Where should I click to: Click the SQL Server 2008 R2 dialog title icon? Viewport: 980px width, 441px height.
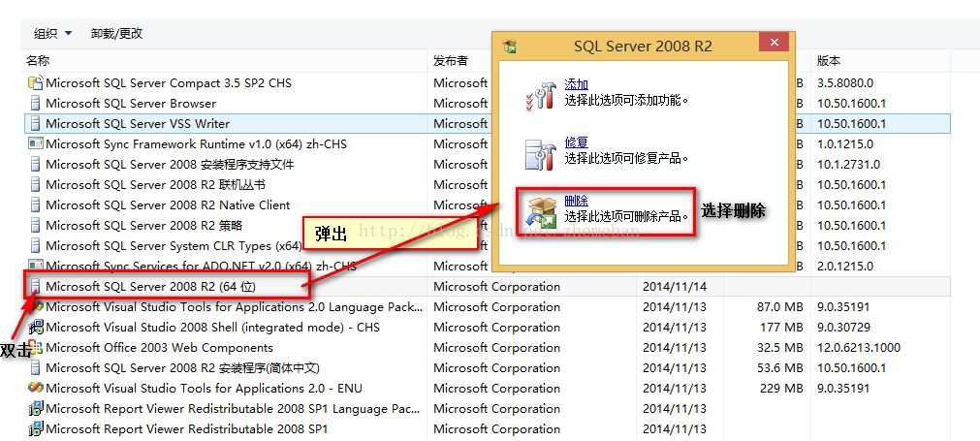510,47
